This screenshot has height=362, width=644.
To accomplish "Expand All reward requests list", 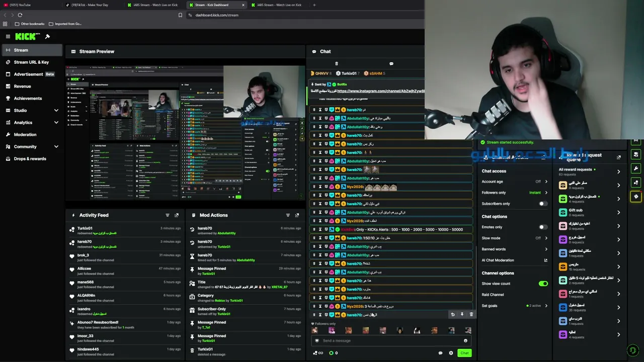I will 589,171.
